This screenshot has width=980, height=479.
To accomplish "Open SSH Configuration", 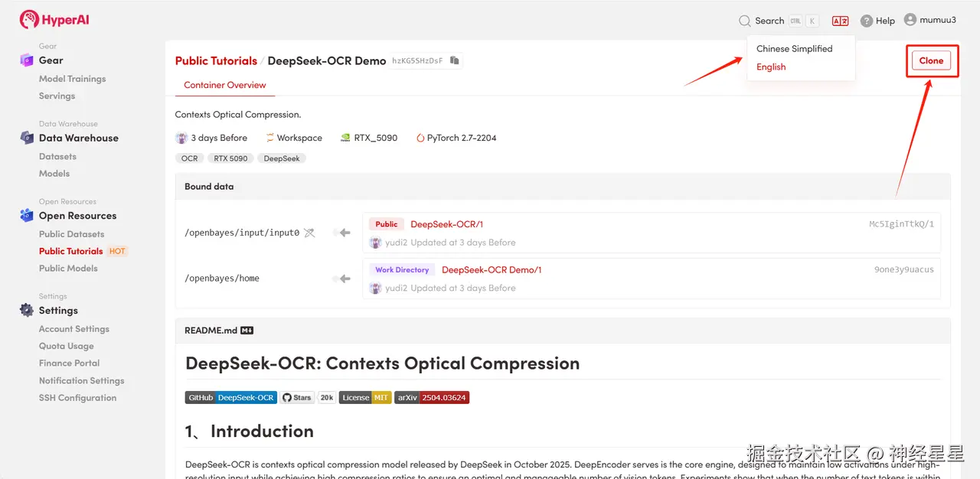I will (77, 398).
